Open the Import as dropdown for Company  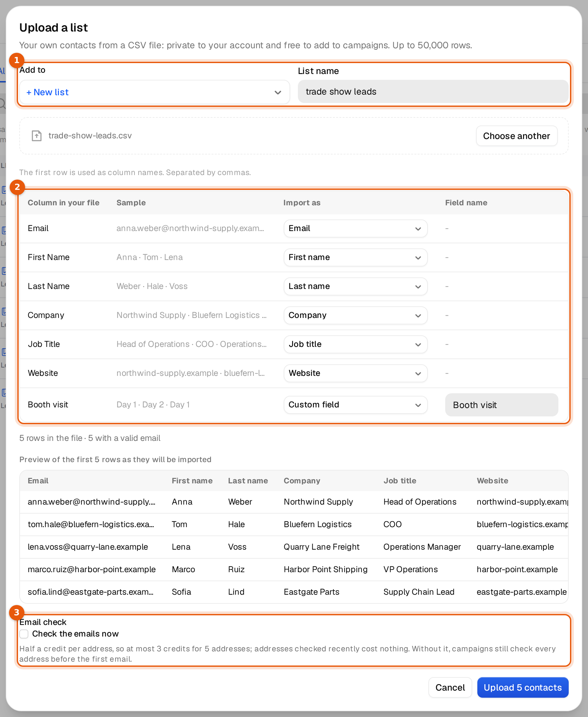click(355, 315)
